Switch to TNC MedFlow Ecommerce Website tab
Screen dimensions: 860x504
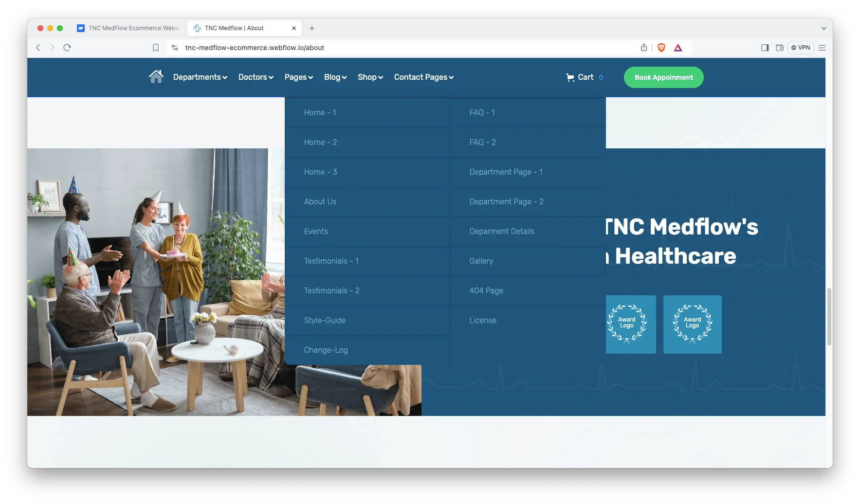[129, 28]
